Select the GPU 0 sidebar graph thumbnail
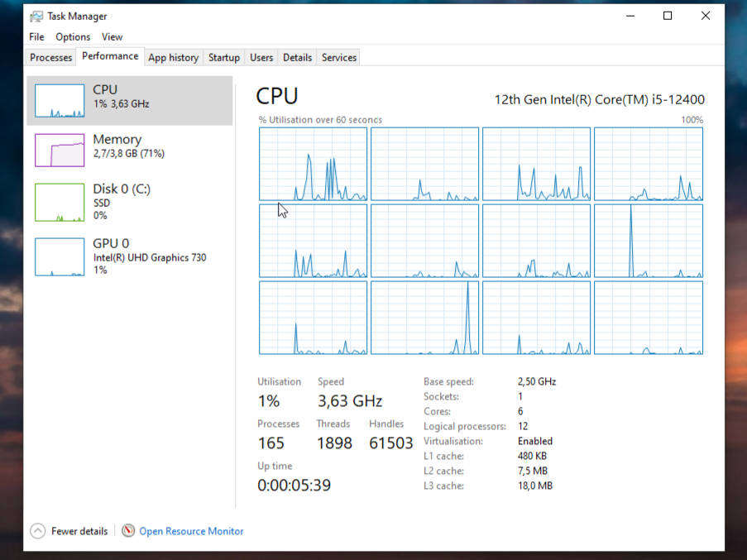Viewport: 747px width, 560px height. [59, 256]
